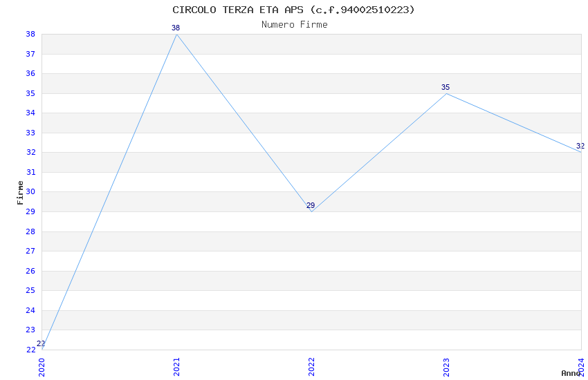Click the Firme y-axis label

[20, 193]
